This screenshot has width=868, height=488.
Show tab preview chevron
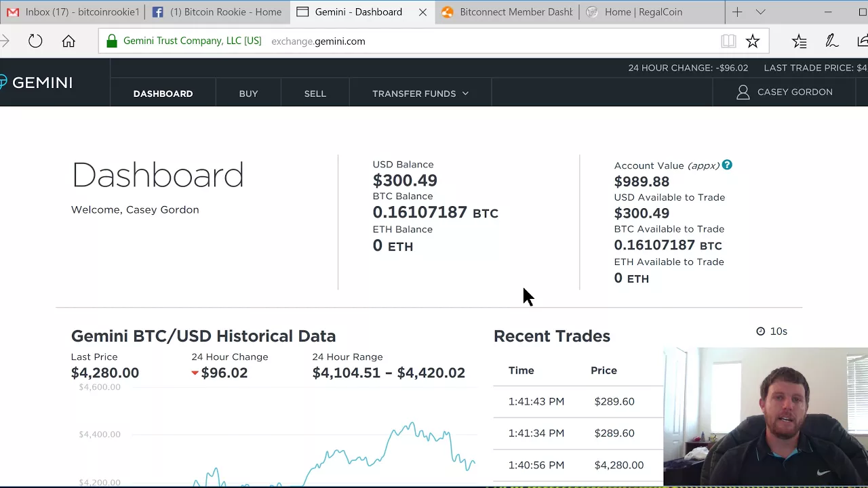pyautogui.click(x=760, y=12)
